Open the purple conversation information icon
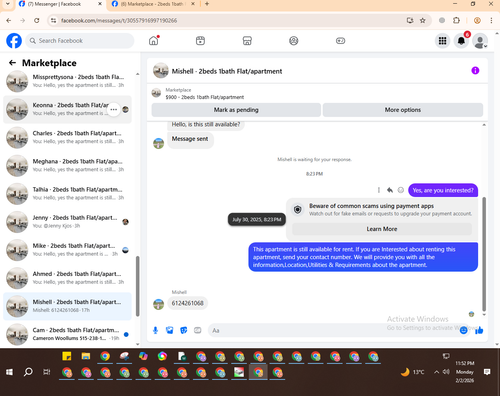 pos(475,71)
